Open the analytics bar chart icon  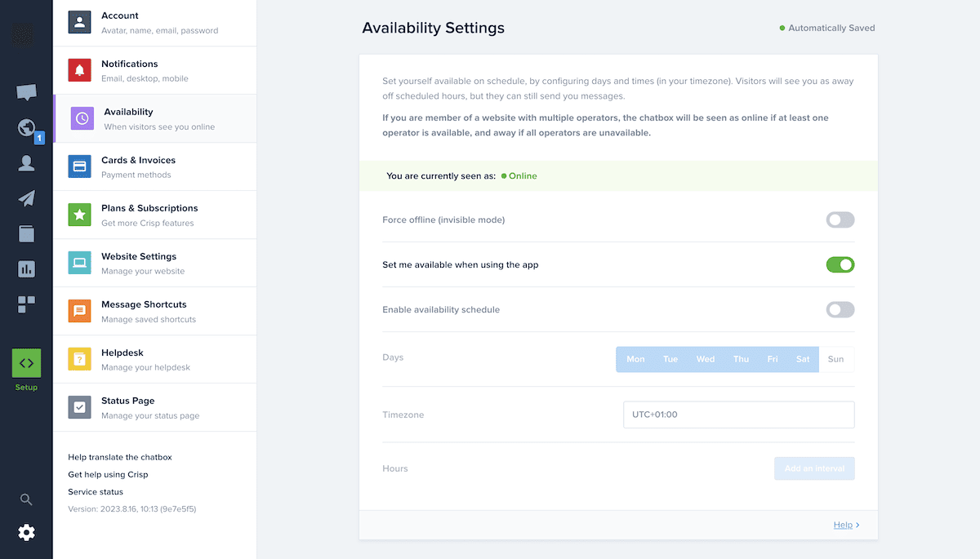click(x=26, y=268)
